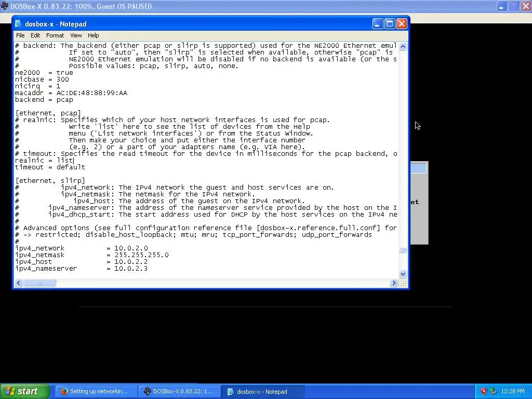This screenshot has height=399, width=532.
Task: Click the vertical scrollbar thumb
Action: 403,250
